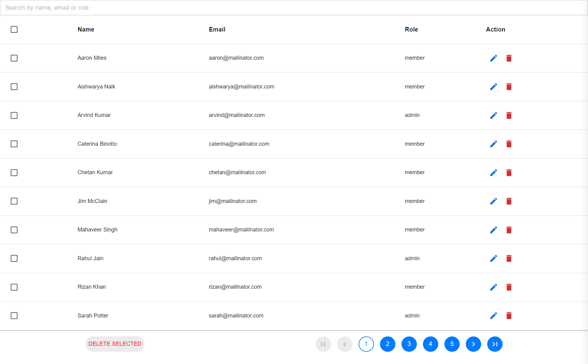Delete Chetan Kumar's record

[x=509, y=173]
